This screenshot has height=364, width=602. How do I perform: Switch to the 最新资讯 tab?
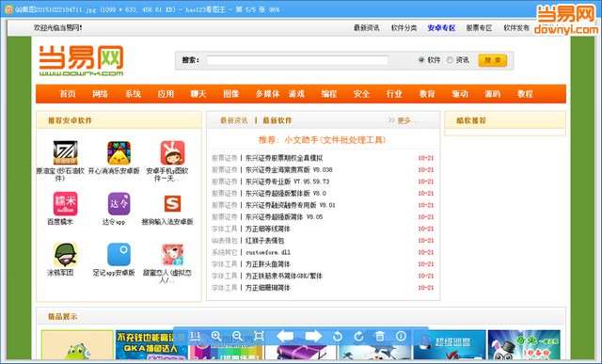(x=234, y=120)
